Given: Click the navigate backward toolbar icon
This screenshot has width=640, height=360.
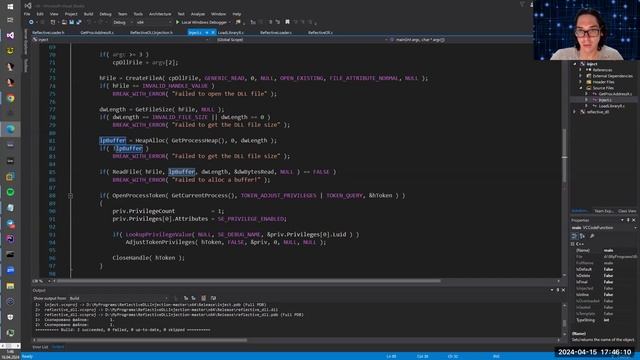Looking at the screenshot, I should 31,22.
